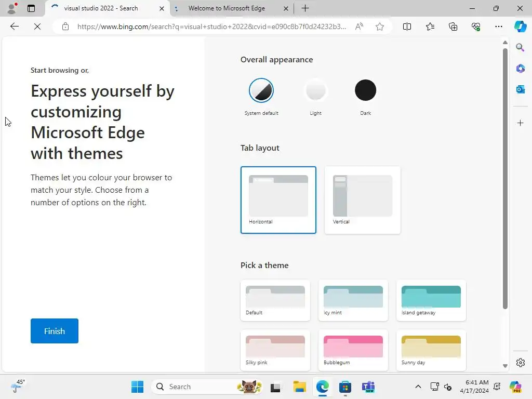Click the Finish button
Screen dimensions: 532x399
point(54,331)
